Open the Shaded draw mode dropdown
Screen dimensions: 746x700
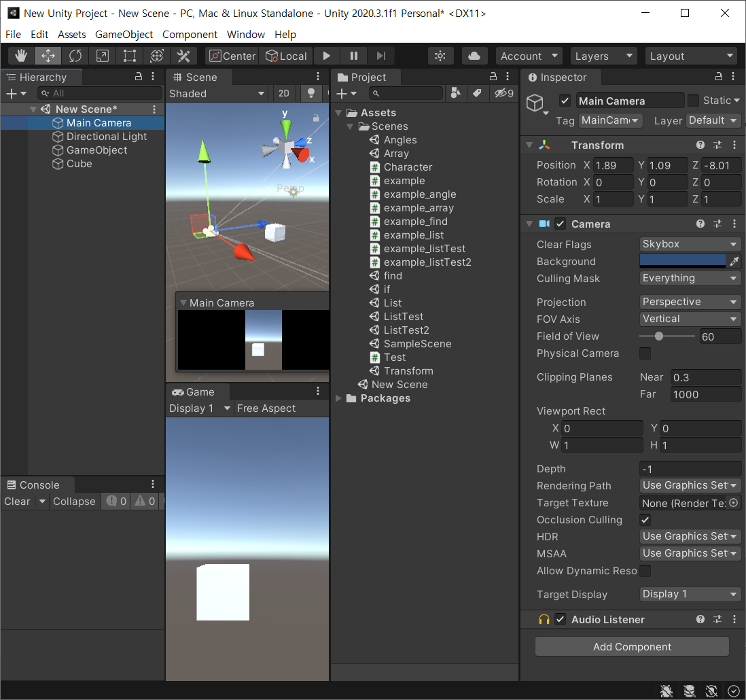click(x=217, y=93)
